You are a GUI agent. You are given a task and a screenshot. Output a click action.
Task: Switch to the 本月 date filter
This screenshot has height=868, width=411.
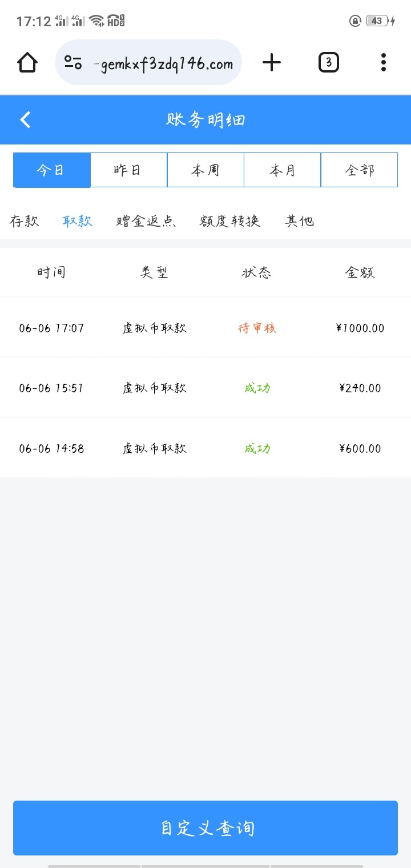click(283, 170)
